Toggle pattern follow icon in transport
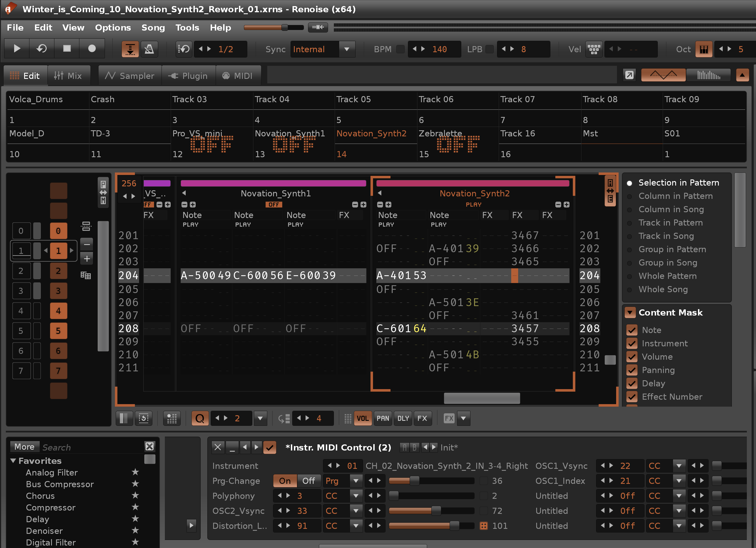This screenshot has height=548, width=756. [130, 49]
